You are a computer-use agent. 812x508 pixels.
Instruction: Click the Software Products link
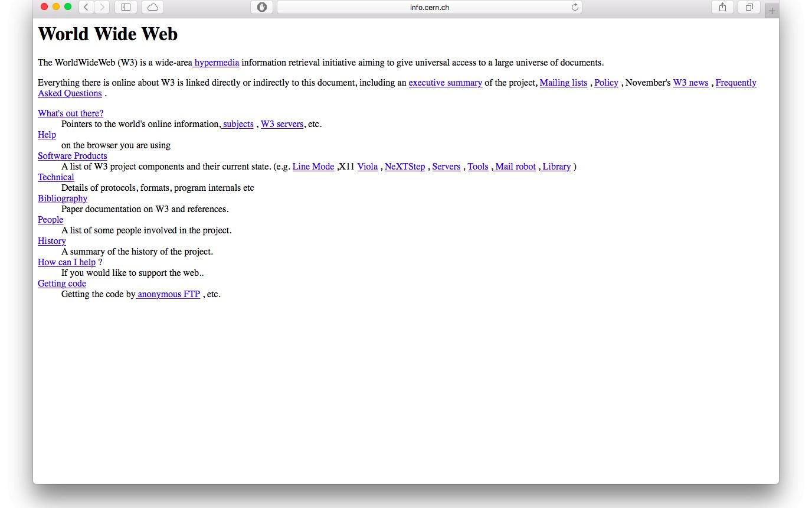click(x=72, y=156)
